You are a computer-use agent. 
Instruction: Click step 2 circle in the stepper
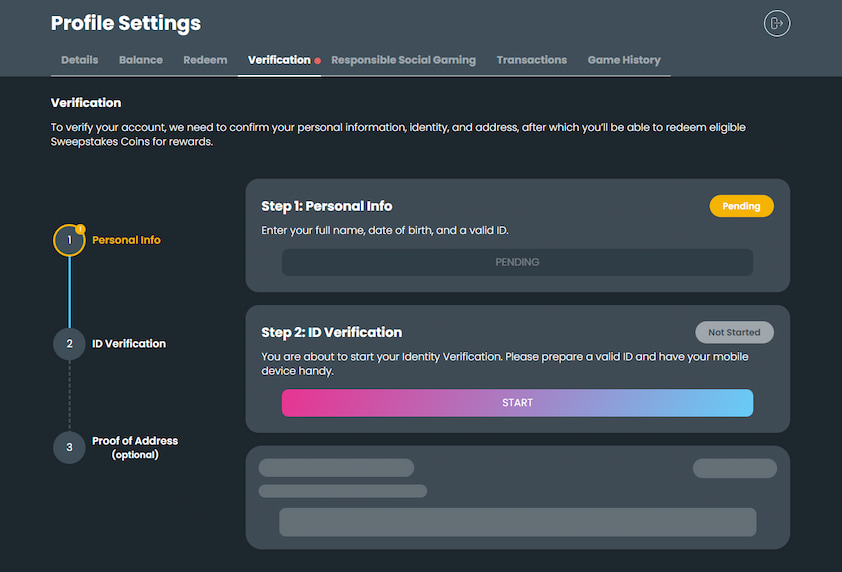pos(69,344)
